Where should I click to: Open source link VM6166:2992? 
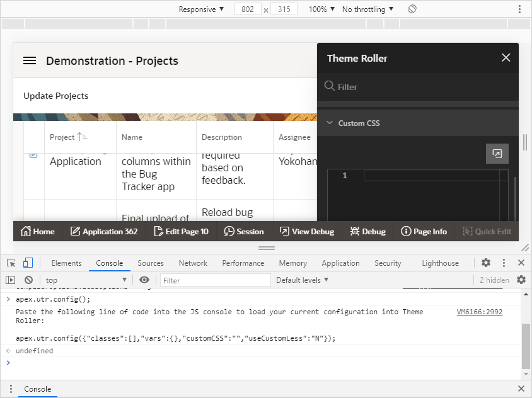click(480, 312)
